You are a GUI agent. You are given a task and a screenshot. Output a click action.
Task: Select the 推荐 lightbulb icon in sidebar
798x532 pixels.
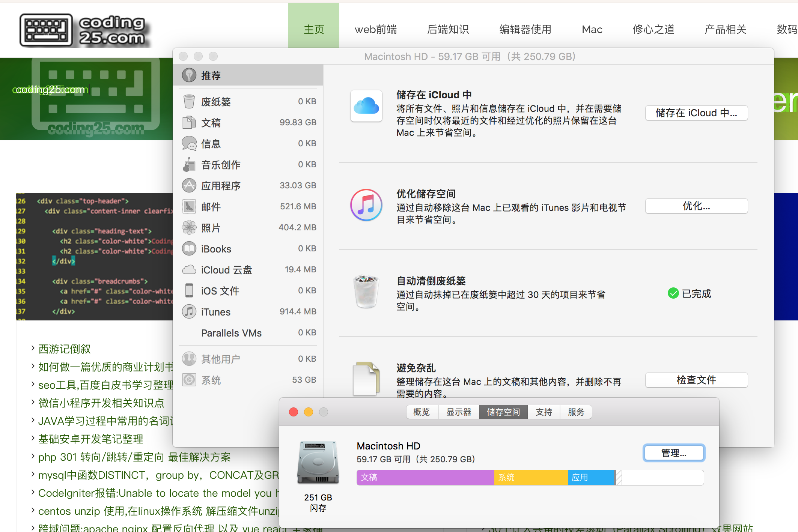(x=189, y=75)
